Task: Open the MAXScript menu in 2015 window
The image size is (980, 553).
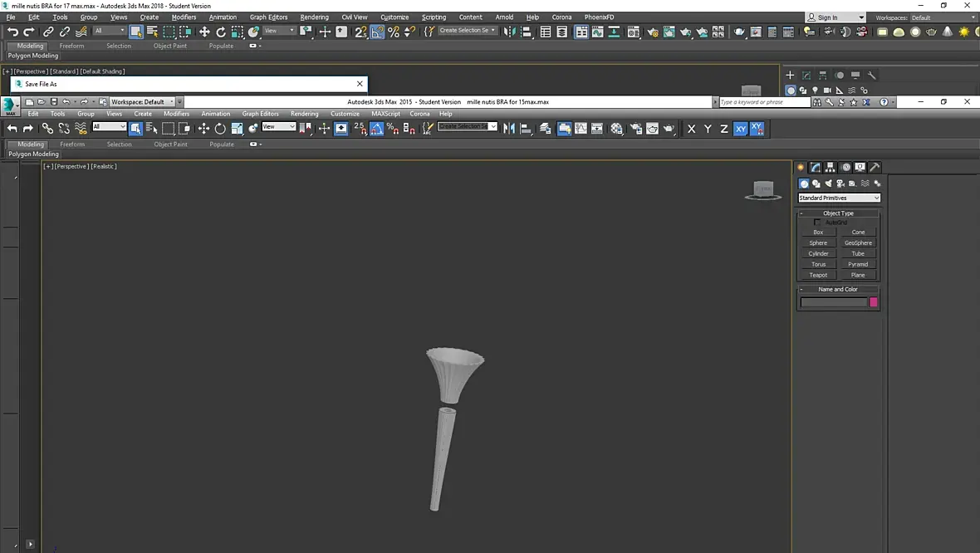Action: coord(385,114)
